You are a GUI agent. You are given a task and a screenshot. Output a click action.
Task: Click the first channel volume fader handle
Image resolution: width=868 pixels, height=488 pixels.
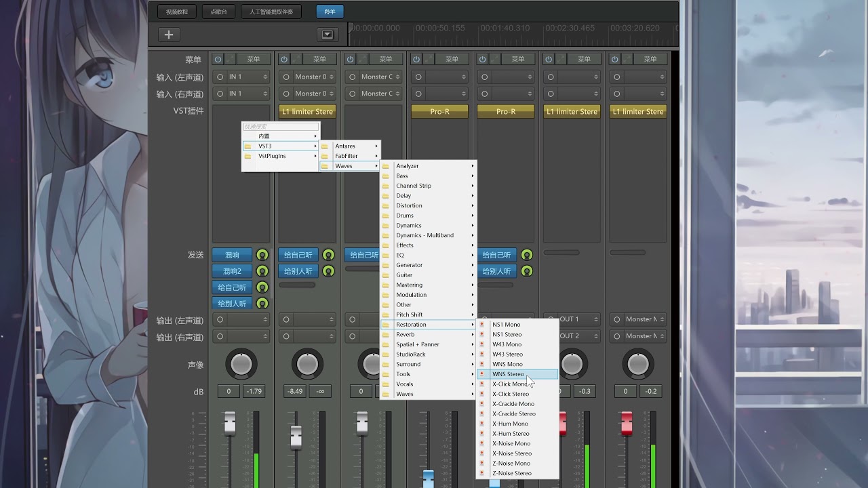tap(230, 423)
